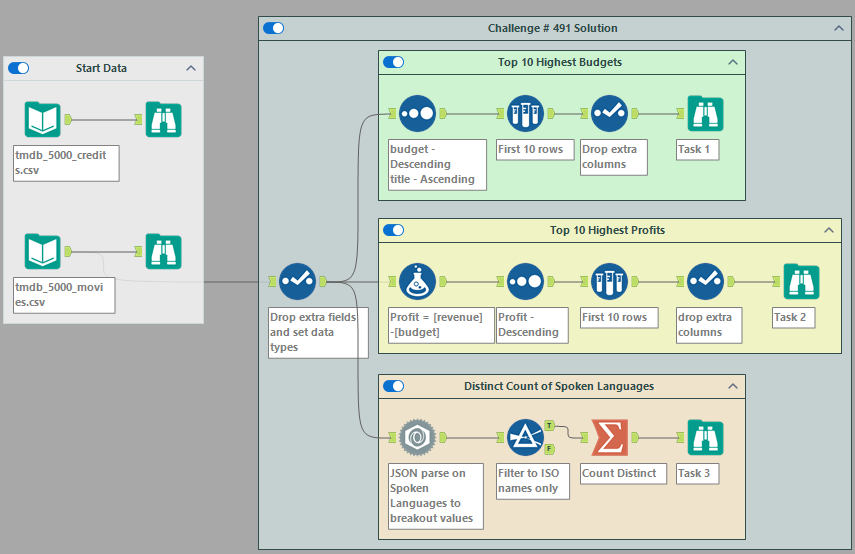
Task: Click the Sample tool in Top 10 Highest Budgets
Action: (524, 114)
